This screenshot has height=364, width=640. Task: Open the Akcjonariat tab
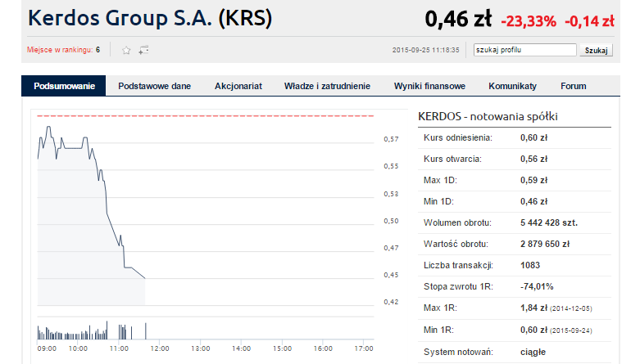pyautogui.click(x=238, y=86)
